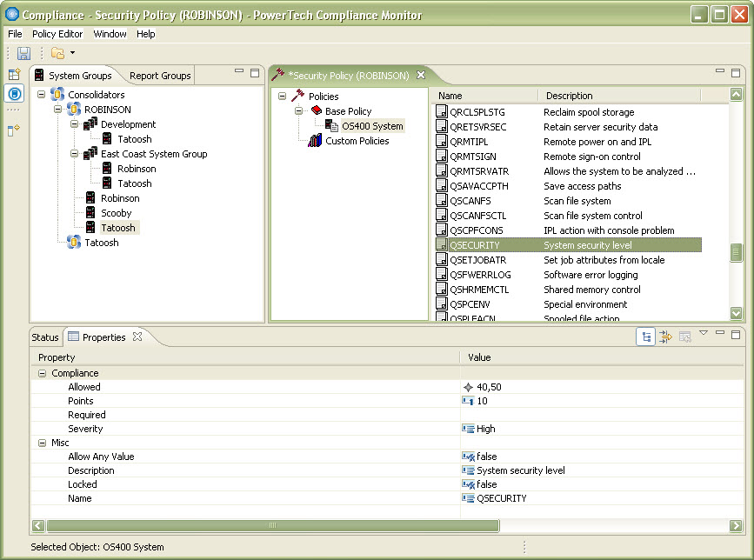754x560 pixels.
Task: Click the Policies gavel icon
Action: [297, 96]
